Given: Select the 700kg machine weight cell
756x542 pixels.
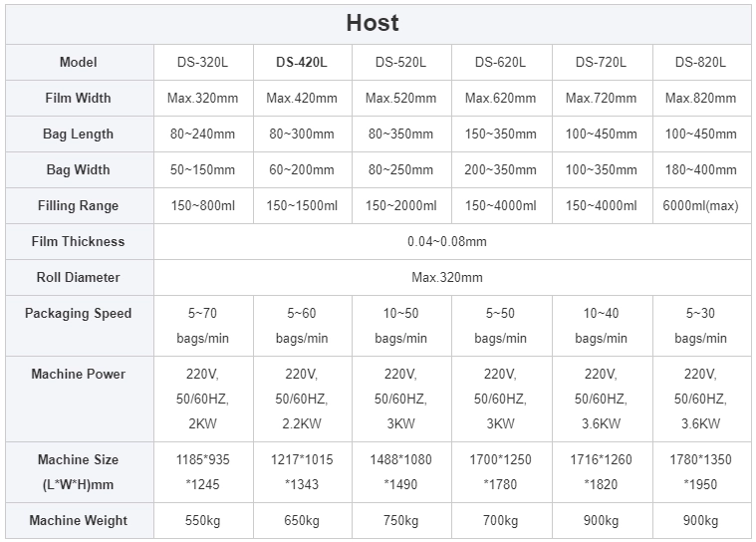Looking at the screenshot, I should (x=500, y=520).
